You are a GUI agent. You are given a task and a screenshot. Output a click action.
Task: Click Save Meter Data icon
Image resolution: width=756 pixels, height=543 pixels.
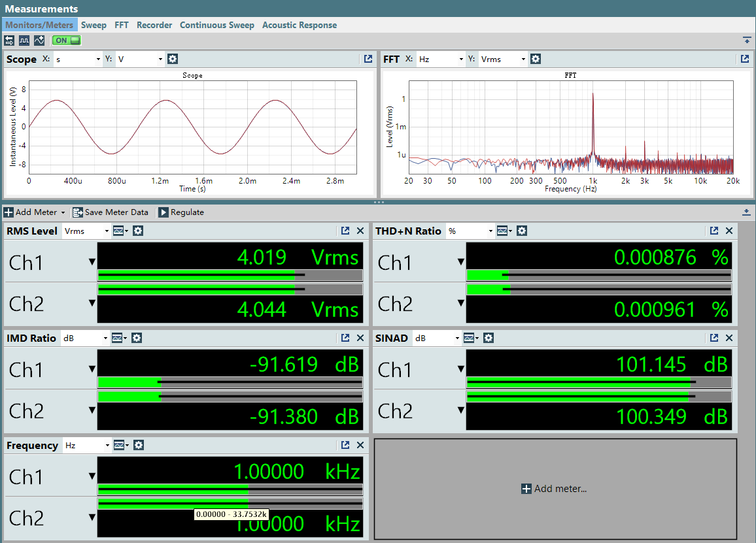pos(78,212)
